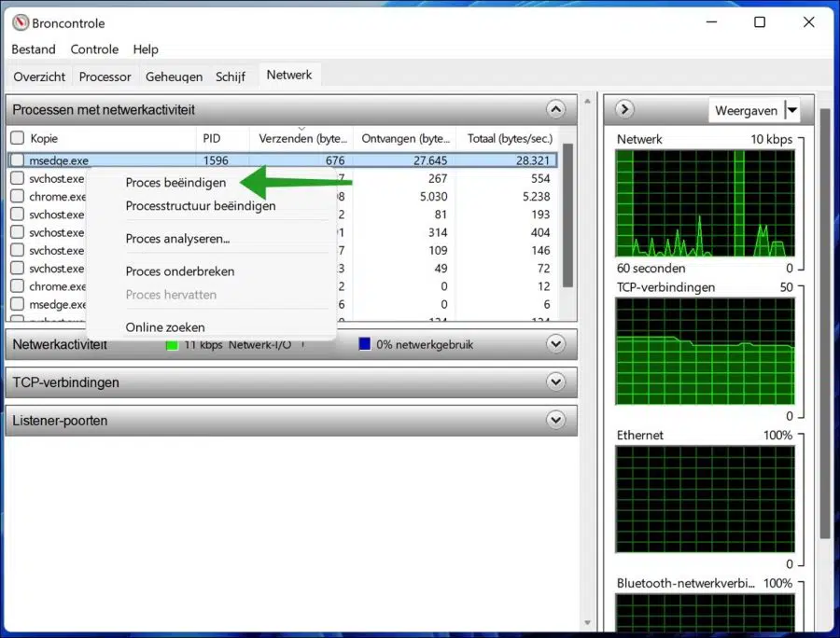Choose Processtructuur beëindigen
The height and width of the screenshot is (638, 840).
[201, 205]
